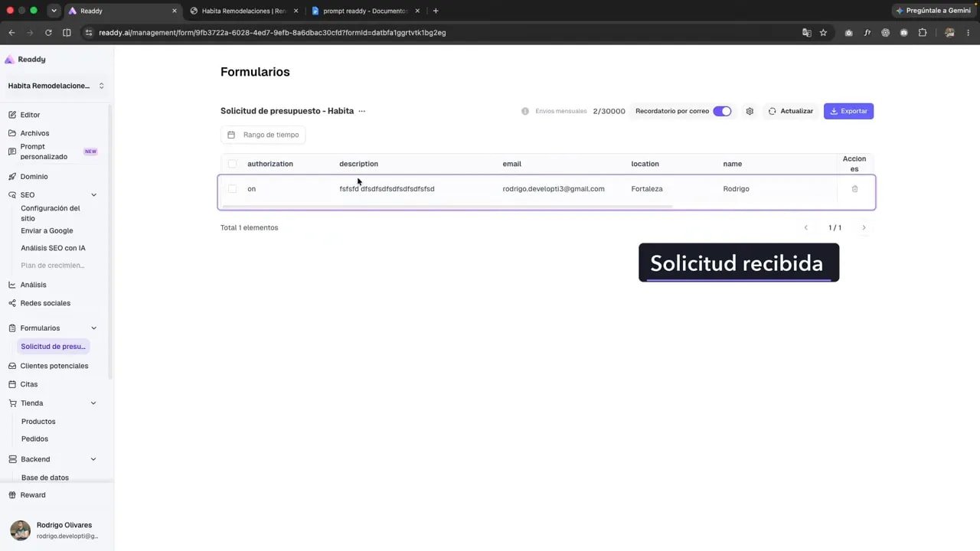Close the prompt readdy document tab

(x=417, y=11)
